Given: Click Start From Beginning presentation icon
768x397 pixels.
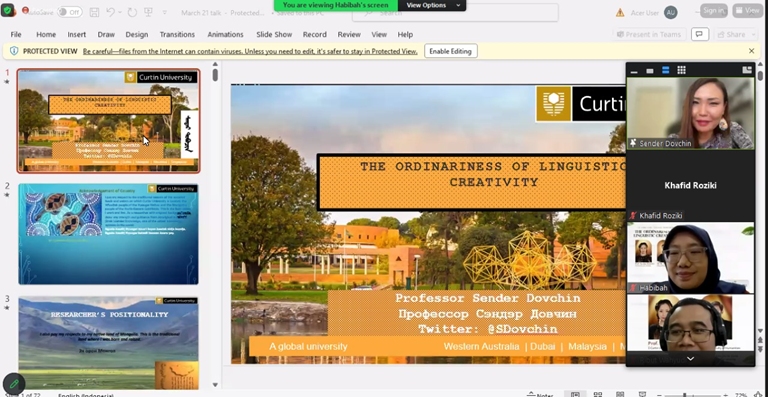Looking at the screenshot, I should click(x=148, y=12).
